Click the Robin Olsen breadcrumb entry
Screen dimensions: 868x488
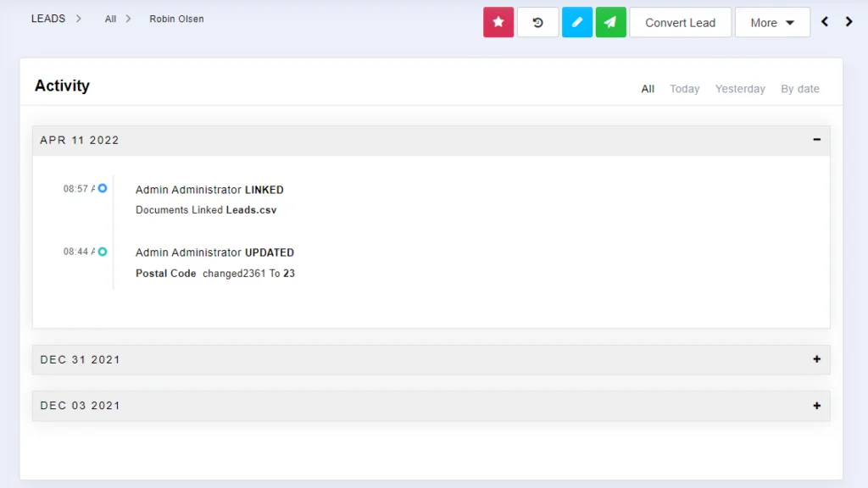pyautogui.click(x=176, y=18)
